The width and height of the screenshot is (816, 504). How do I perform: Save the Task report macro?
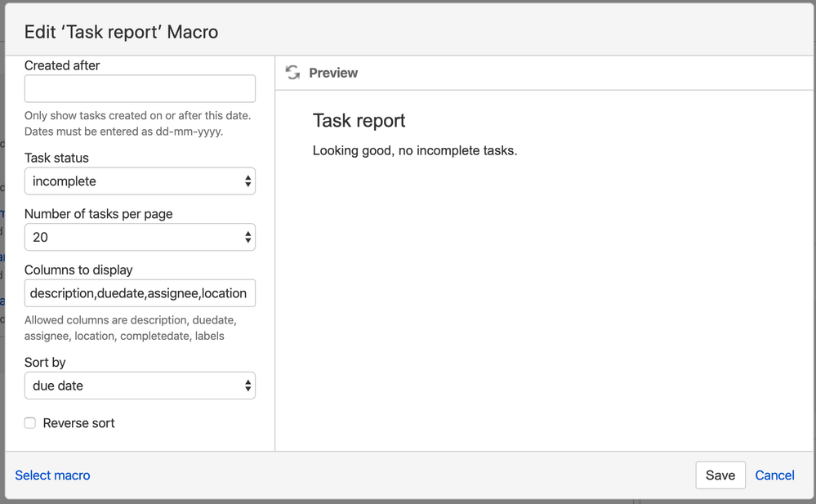pyautogui.click(x=720, y=475)
